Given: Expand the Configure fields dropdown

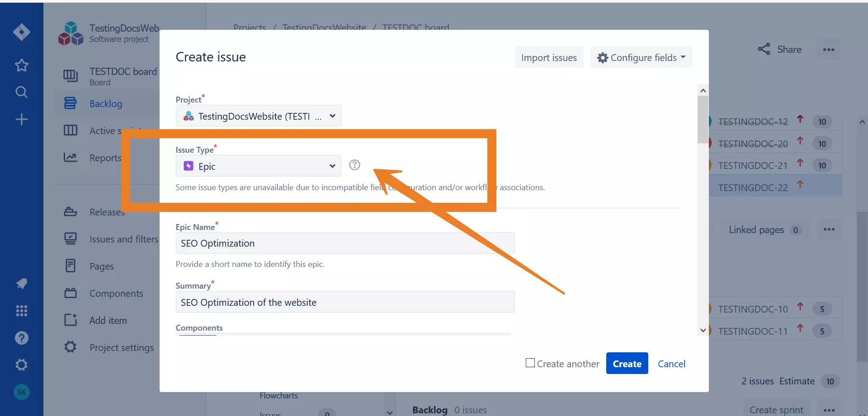Looking at the screenshot, I should pos(642,57).
